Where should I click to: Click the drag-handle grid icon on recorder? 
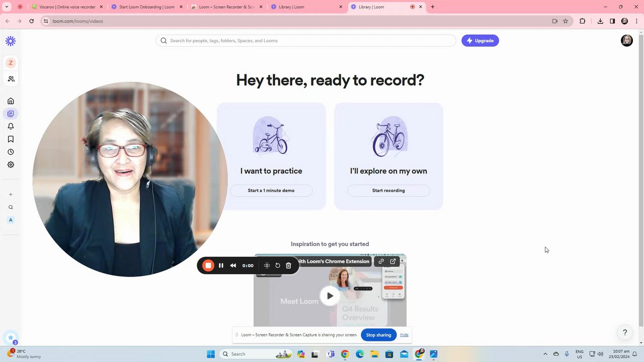(x=267, y=265)
